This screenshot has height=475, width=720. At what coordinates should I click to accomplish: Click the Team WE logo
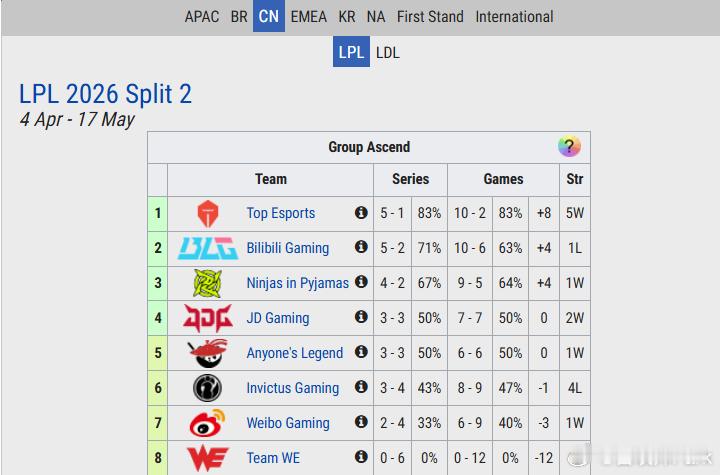point(207,458)
